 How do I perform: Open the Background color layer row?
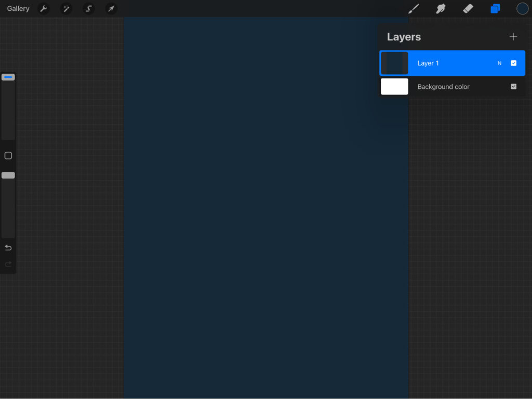pos(452,87)
